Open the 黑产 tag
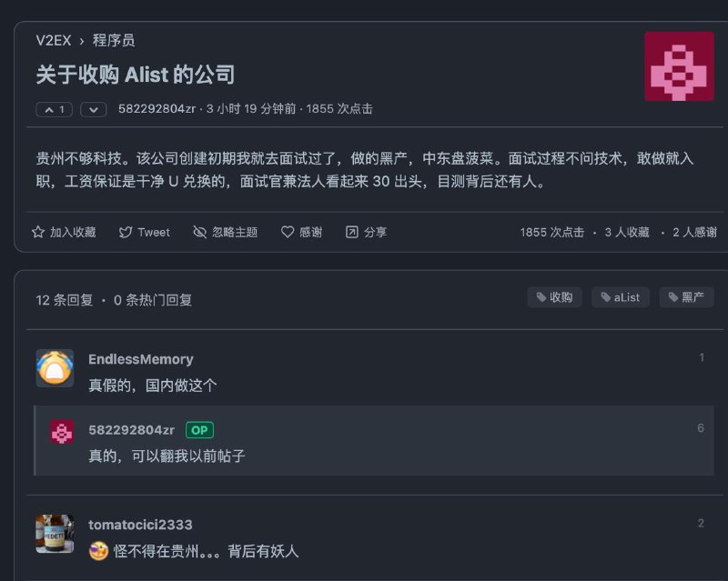This screenshot has height=581, width=728. pyautogui.click(x=686, y=297)
